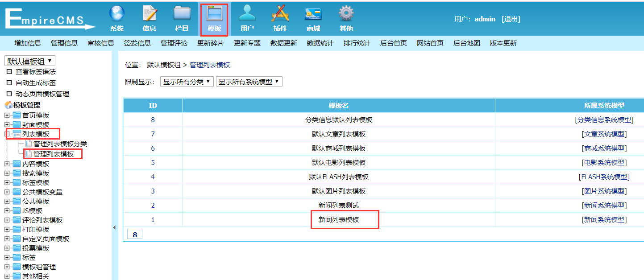Open the 系统 globe icon
644x280 pixels.
coord(117,13)
